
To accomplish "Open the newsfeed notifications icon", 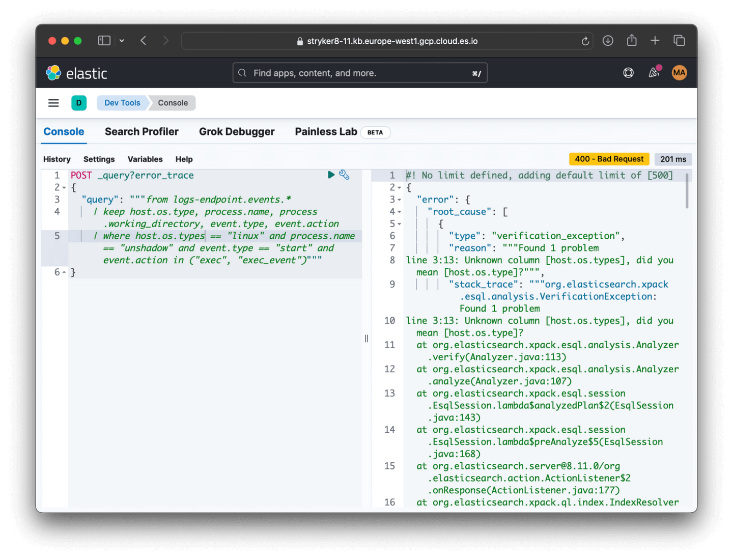I will coord(654,73).
